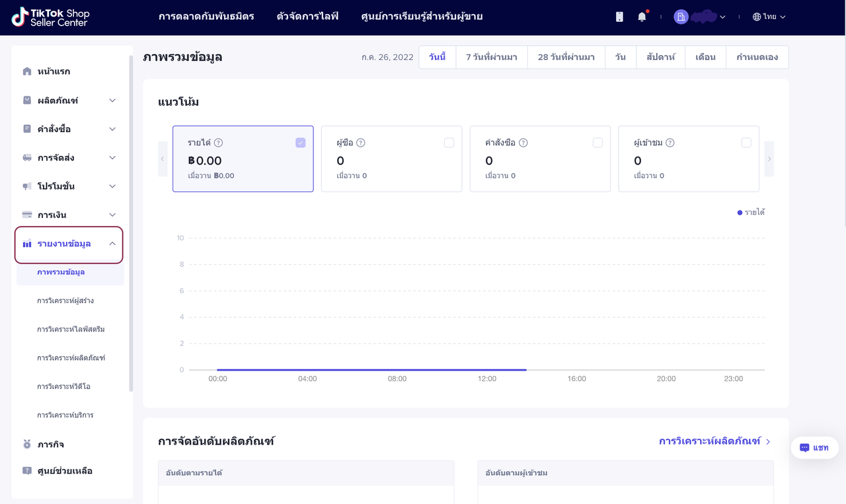Select the 7 วันที่ผ่านมา date range tab
Screen dimensions: 846x504
(x=491, y=57)
